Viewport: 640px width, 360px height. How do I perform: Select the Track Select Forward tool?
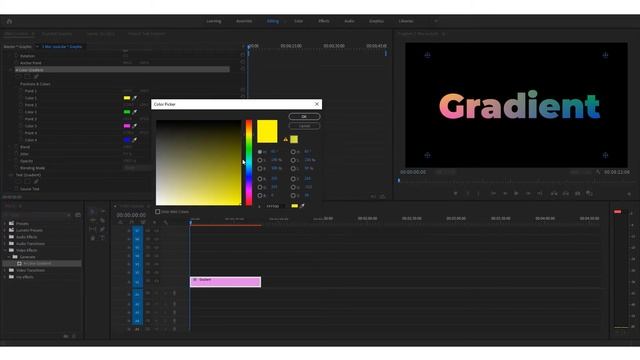(102, 211)
